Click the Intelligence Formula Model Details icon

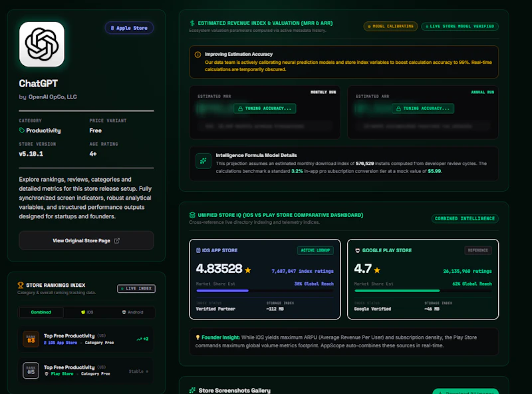203,161
